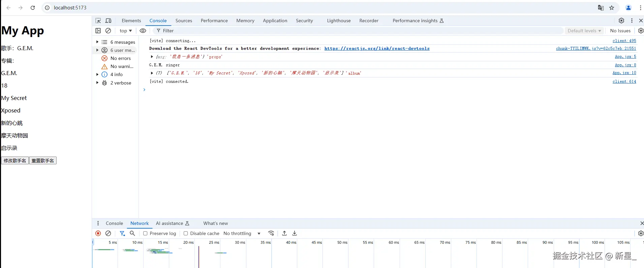644x268 pixels.
Task: Open source link client:495
Action: (x=624, y=41)
